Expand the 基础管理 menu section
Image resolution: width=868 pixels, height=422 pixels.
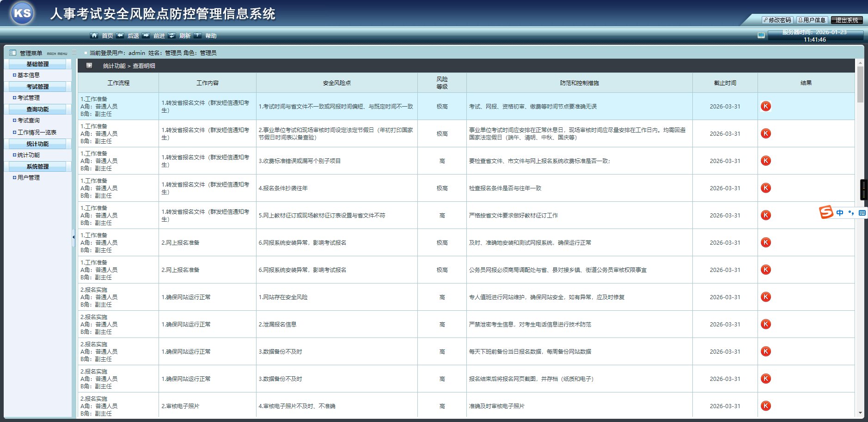tap(37, 64)
